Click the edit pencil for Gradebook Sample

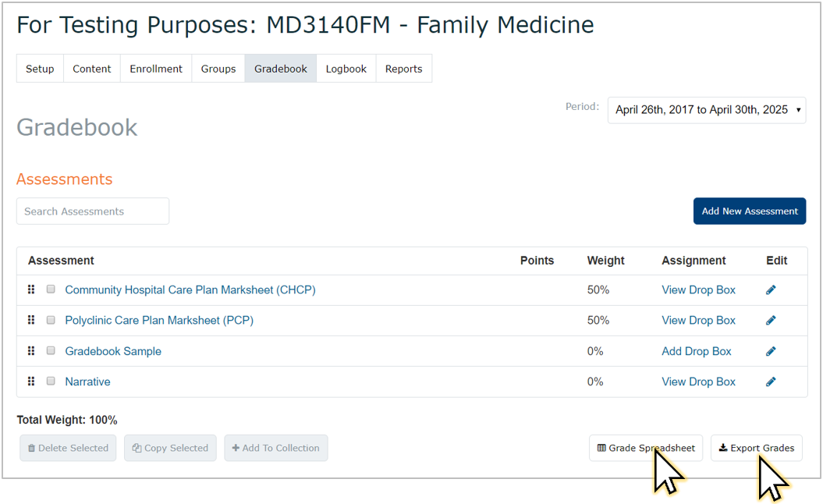point(771,351)
